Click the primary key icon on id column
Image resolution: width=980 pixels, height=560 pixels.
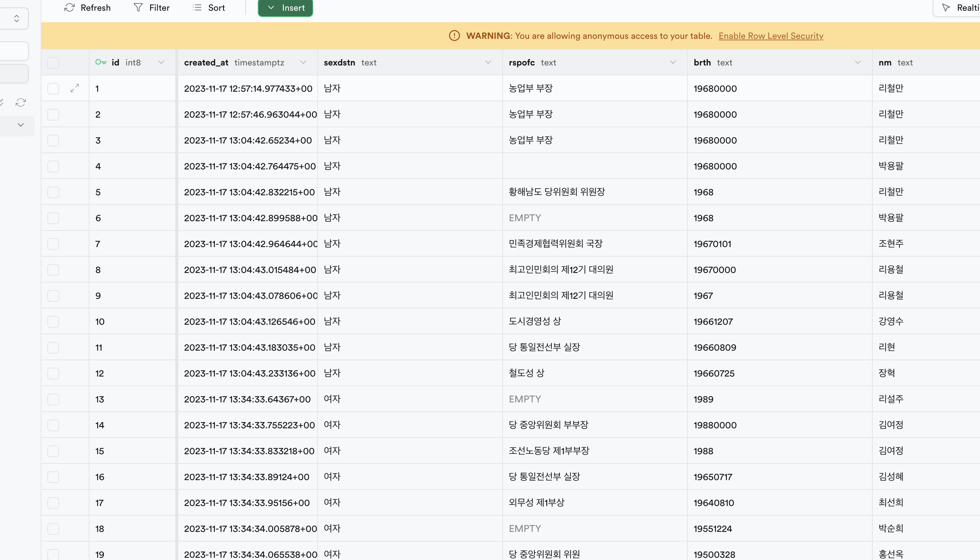click(x=101, y=62)
